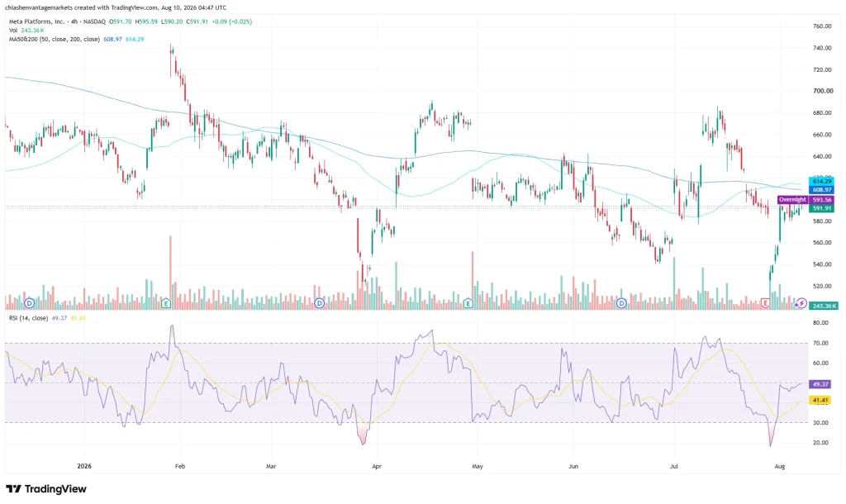Click the low value 'L590.20'
This screenshot has width=846, height=504.
(x=172, y=21)
